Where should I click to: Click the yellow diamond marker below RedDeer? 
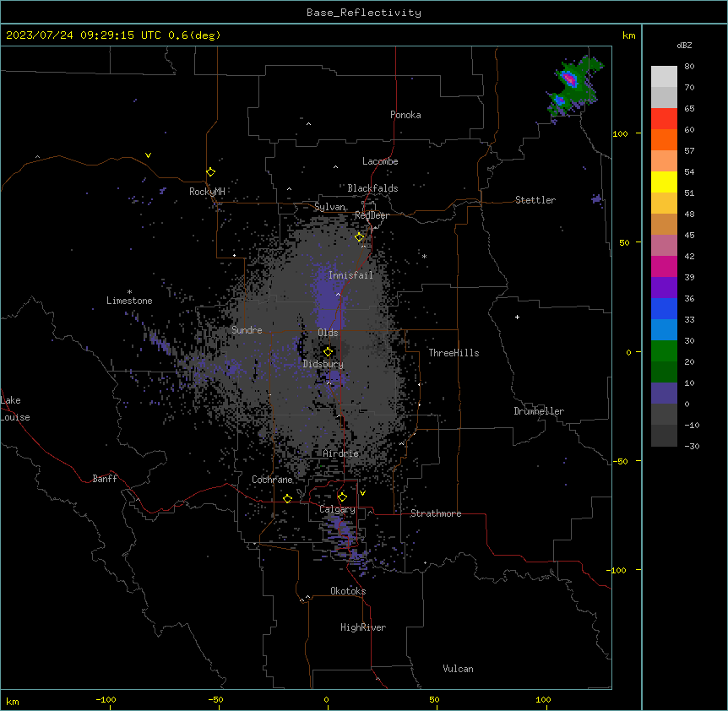pos(359,237)
